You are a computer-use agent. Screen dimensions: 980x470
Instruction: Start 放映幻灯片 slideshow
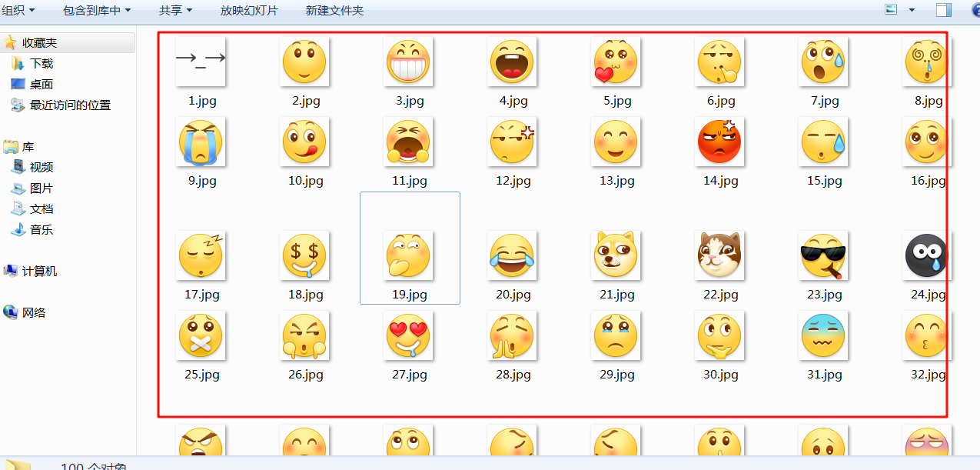pos(249,10)
